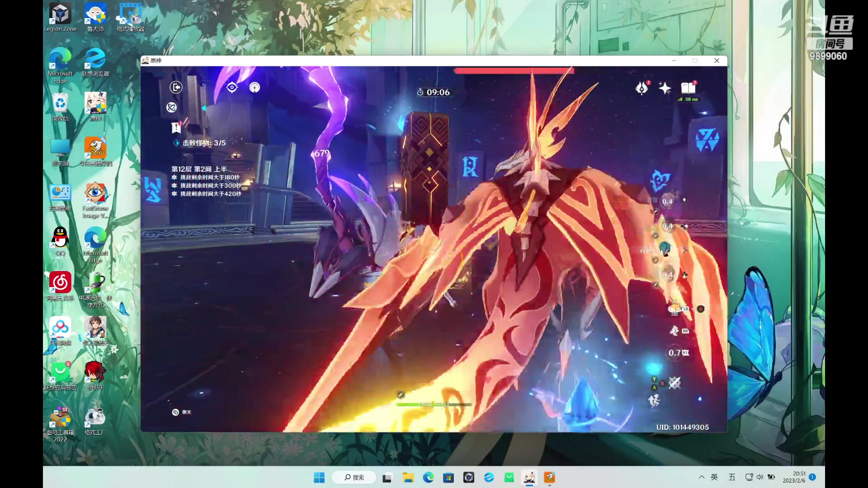Select the FastStone Image Viewer icon
868x488 pixels.
coord(95,201)
